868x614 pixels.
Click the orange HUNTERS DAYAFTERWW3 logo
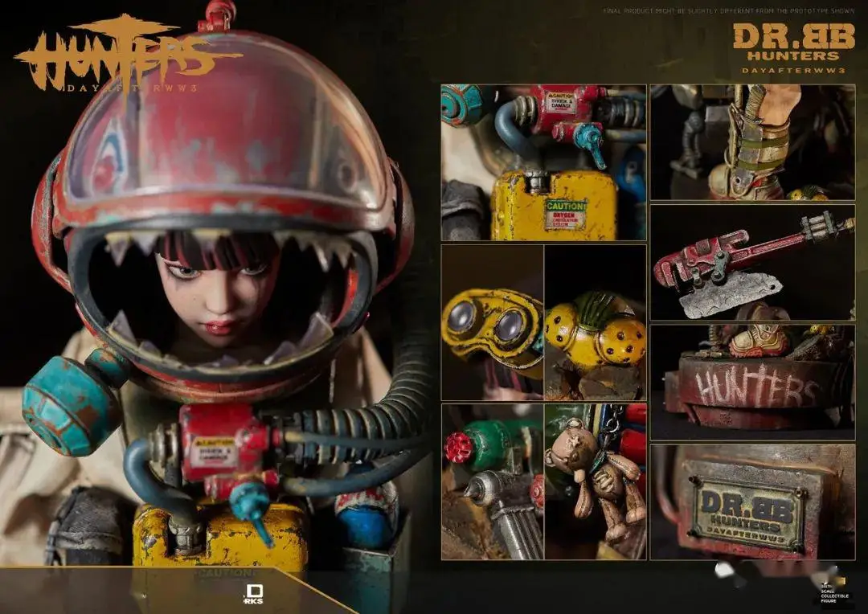pos(127,55)
